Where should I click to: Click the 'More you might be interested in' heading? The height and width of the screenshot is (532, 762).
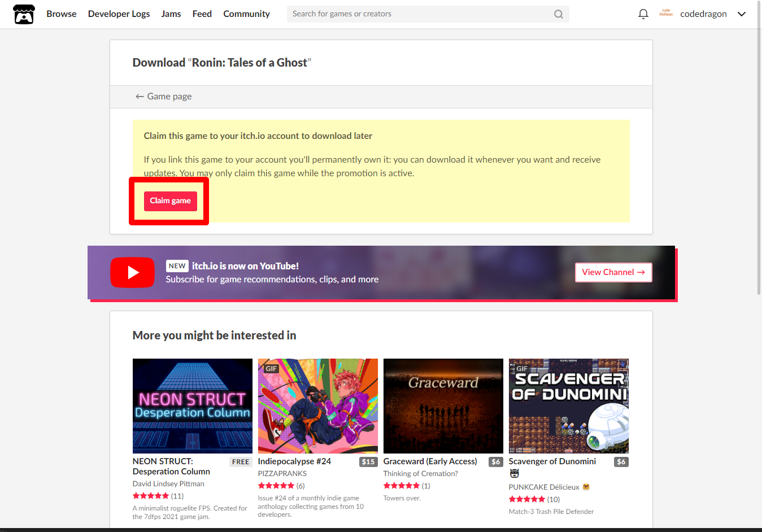(214, 335)
